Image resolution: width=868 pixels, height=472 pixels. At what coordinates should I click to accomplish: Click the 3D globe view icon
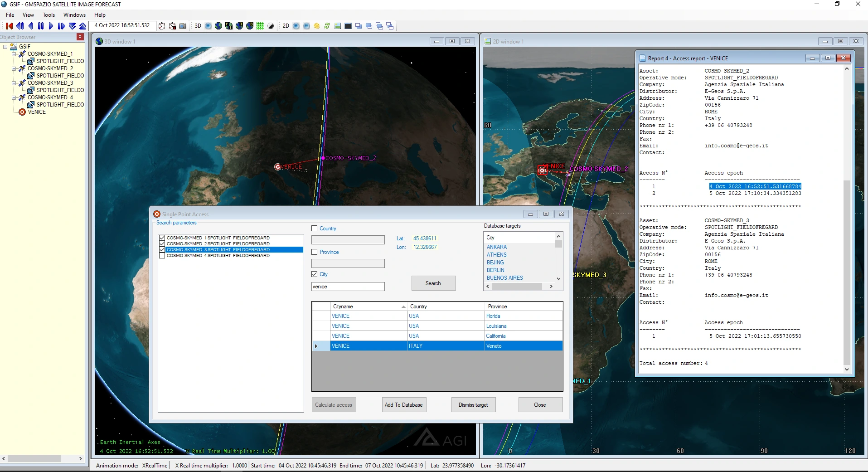(218, 26)
